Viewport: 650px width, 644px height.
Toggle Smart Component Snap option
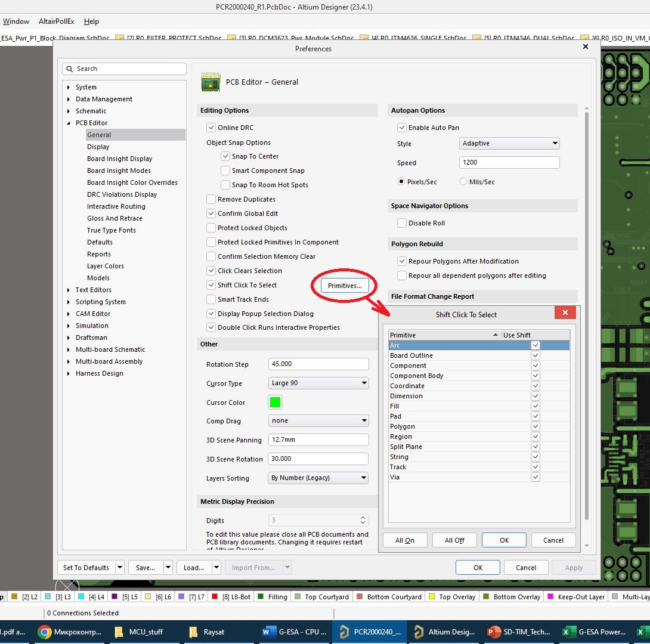pos(225,171)
